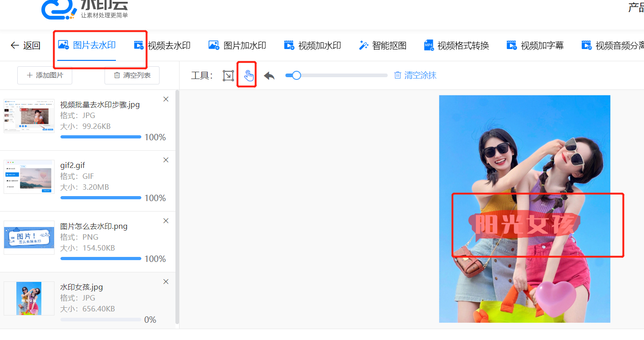Remove gif2.gif from the list
644x340 pixels.
pos(166,160)
